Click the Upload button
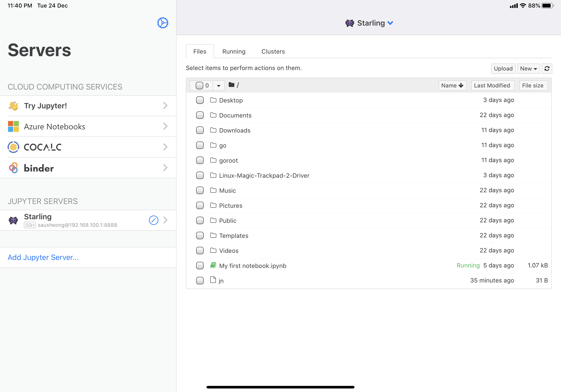Screen dimensions: 561x392 [503, 68]
